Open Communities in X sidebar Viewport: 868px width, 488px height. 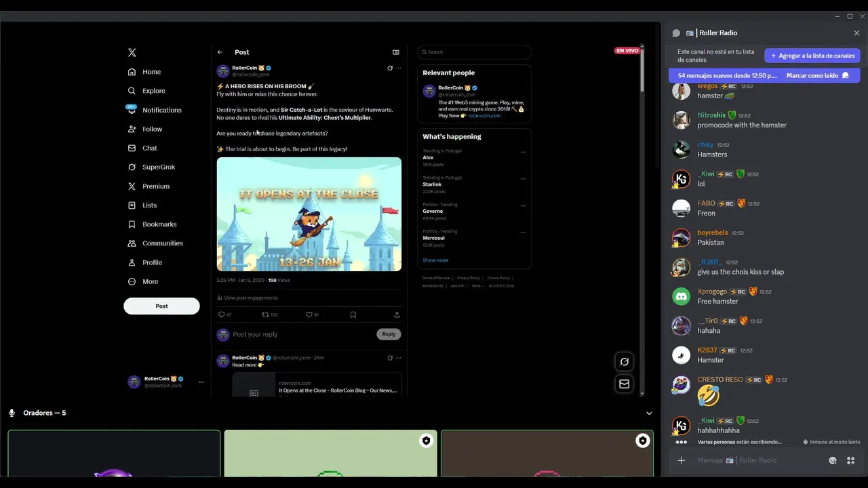[x=155, y=243]
